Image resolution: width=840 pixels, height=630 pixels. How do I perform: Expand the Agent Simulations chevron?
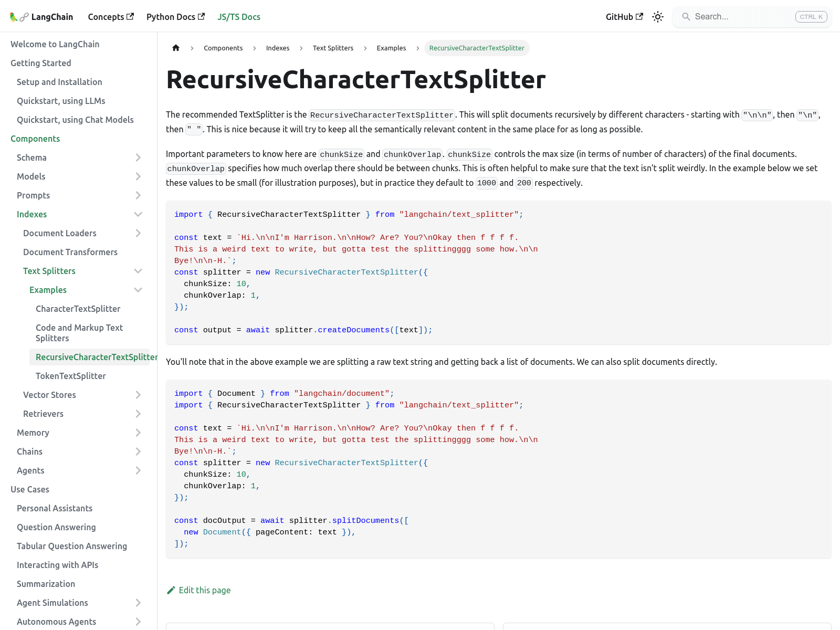[x=138, y=603]
